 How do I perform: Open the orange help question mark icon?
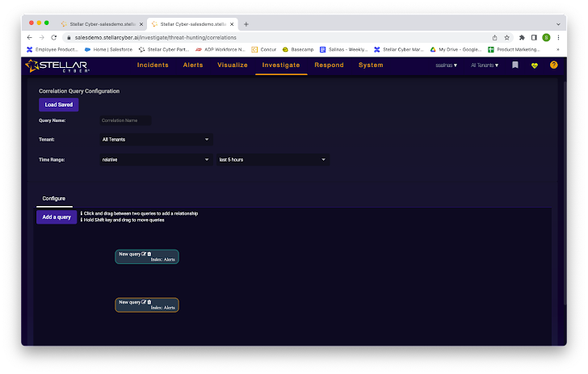pos(553,65)
